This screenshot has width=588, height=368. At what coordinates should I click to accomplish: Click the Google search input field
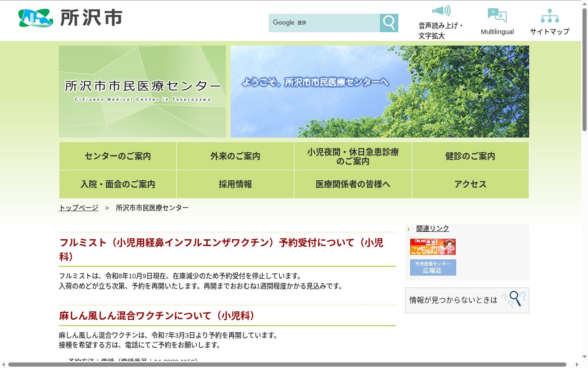[x=324, y=23]
